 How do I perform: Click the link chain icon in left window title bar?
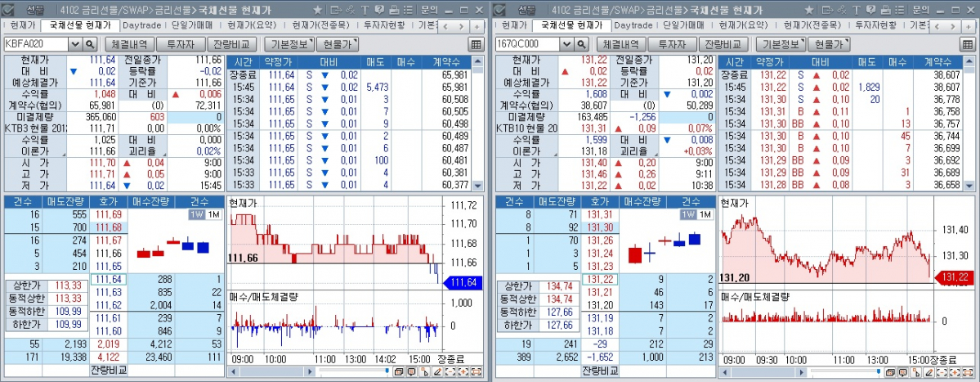tap(350, 10)
